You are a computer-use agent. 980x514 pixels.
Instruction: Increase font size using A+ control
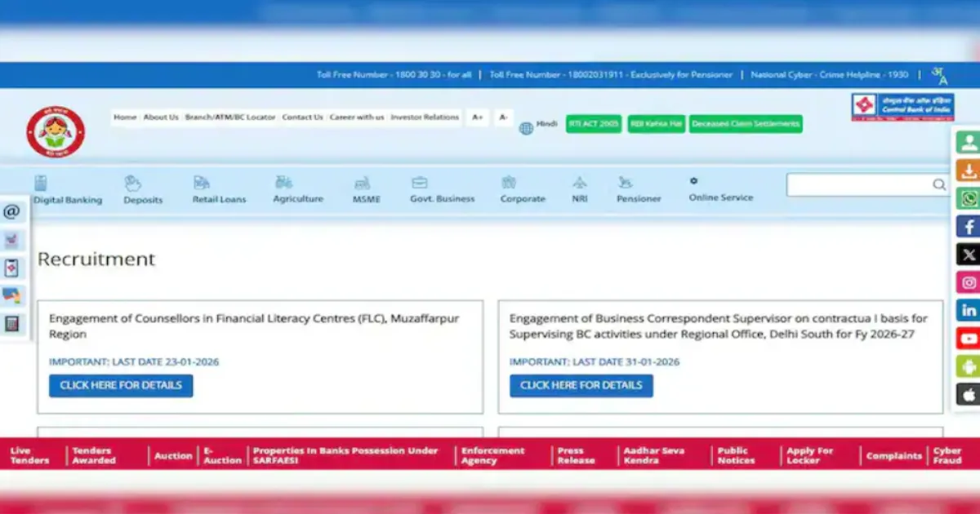(x=478, y=117)
